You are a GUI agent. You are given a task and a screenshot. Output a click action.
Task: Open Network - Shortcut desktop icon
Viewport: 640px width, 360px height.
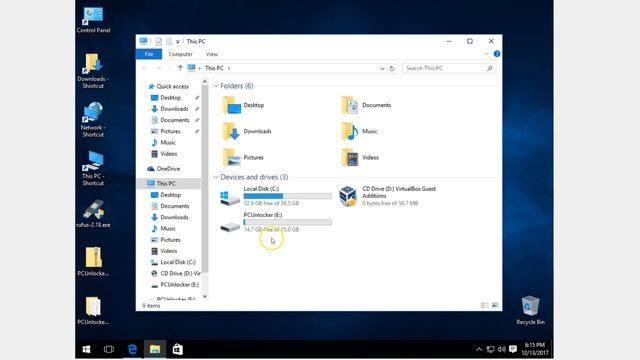click(93, 119)
